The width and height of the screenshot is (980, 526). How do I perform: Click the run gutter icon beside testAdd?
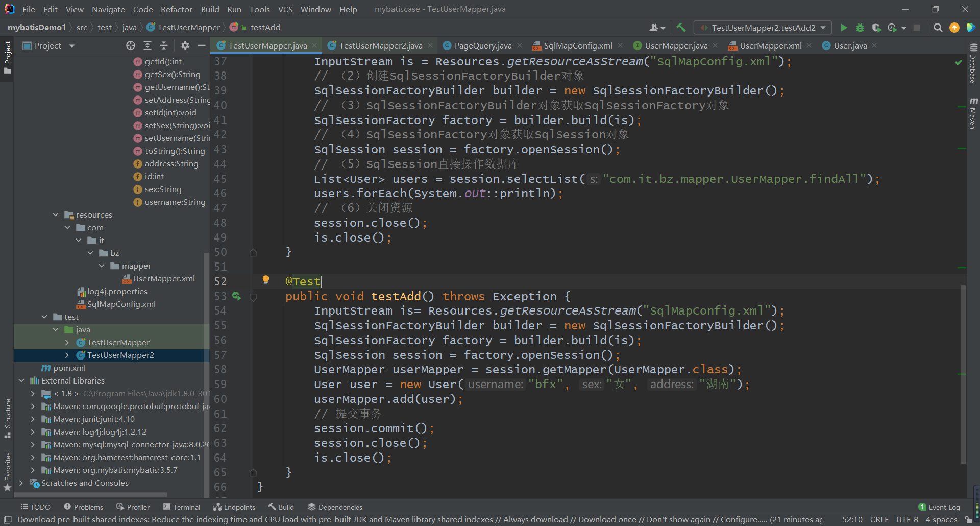click(x=236, y=296)
